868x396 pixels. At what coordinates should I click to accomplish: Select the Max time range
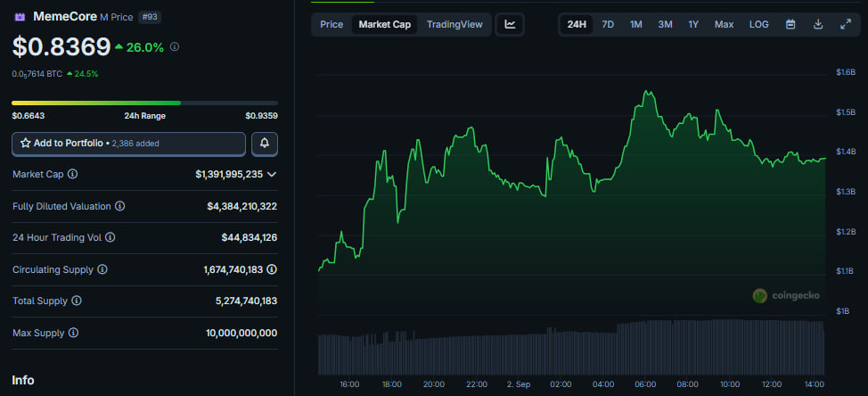(x=724, y=24)
